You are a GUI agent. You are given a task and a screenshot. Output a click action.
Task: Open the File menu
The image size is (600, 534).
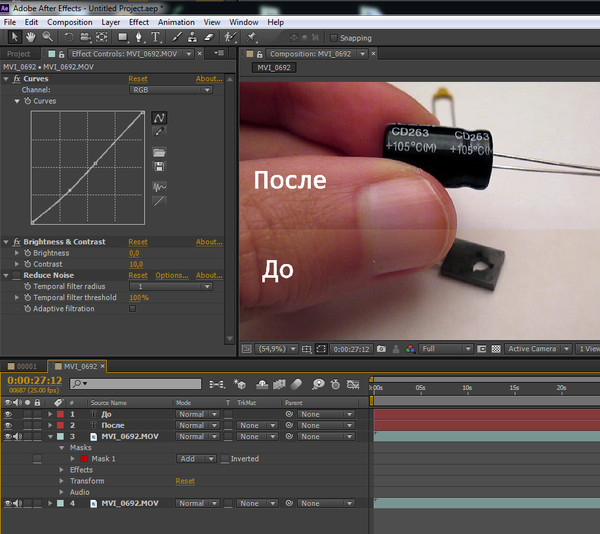(x=10, y=22)
